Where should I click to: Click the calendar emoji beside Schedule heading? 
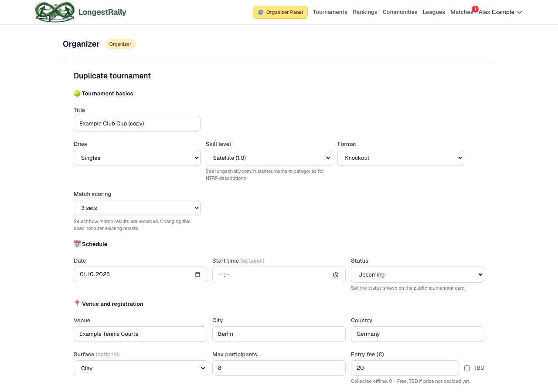tap(77, 244)
